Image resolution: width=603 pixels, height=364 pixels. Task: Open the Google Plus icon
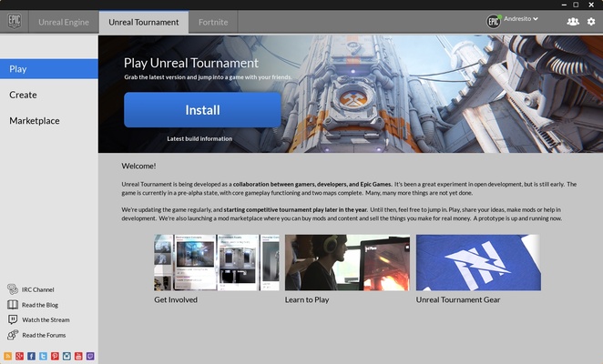point(20,356)
